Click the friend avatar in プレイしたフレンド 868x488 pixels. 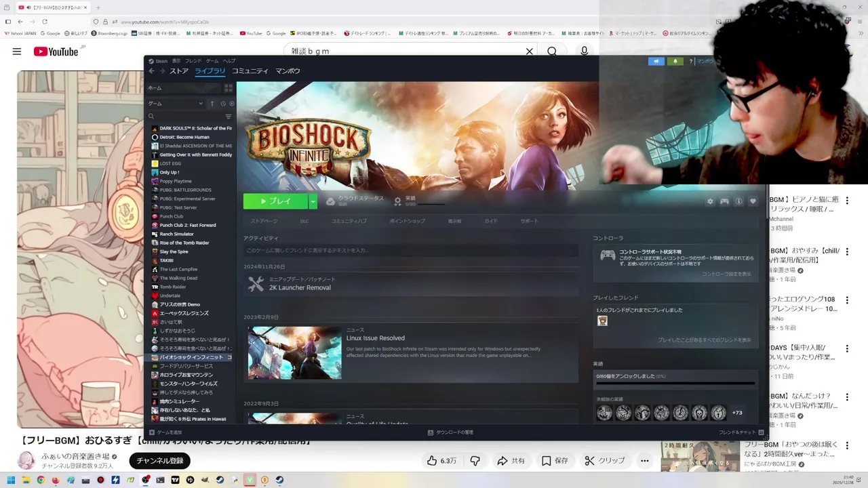pos(602,321)
